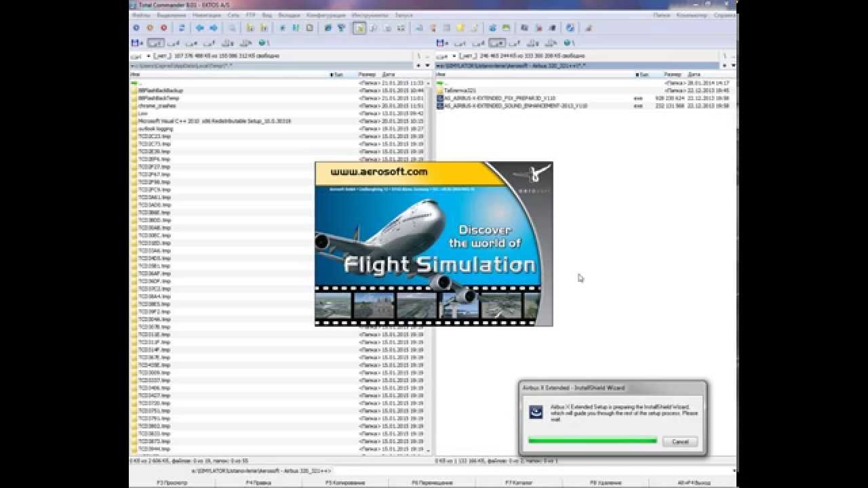Screen dimensions: 868x488
Task: Open right panel directory history dropdown arrow
Action: coord(733,66)
